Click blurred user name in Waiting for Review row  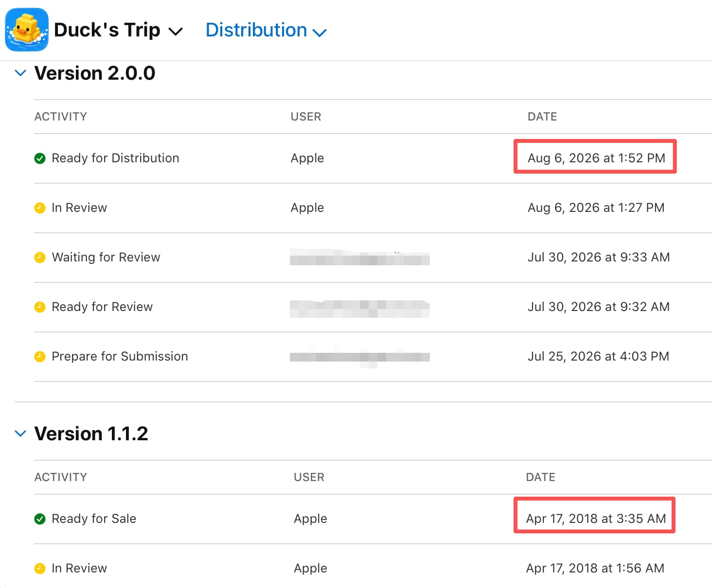[360, 257]
